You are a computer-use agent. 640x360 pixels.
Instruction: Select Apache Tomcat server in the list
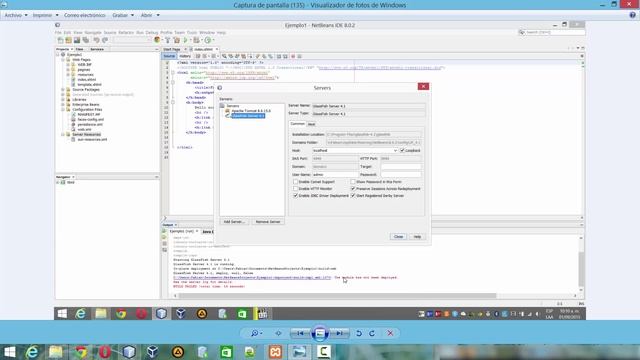pos(251,111)
